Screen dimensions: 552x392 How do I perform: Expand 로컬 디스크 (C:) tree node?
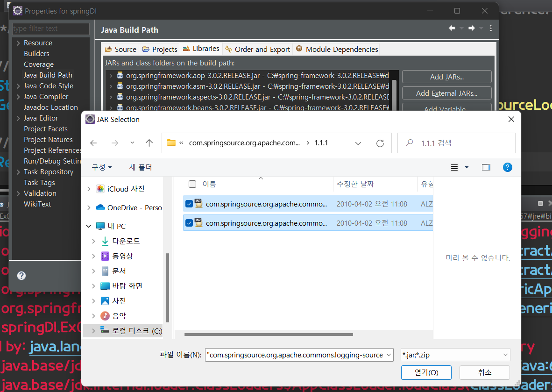pyautogui.click(x=93, y=331)
